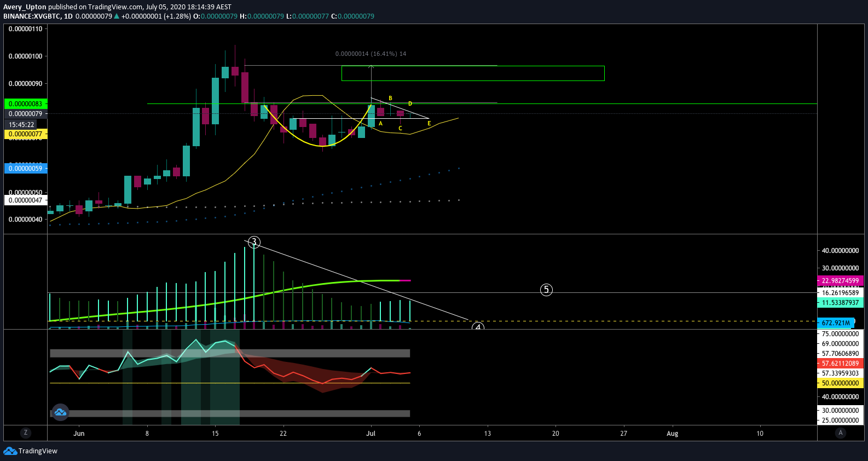Click date axis label 20
868x461 pixels.
(555, 434)
